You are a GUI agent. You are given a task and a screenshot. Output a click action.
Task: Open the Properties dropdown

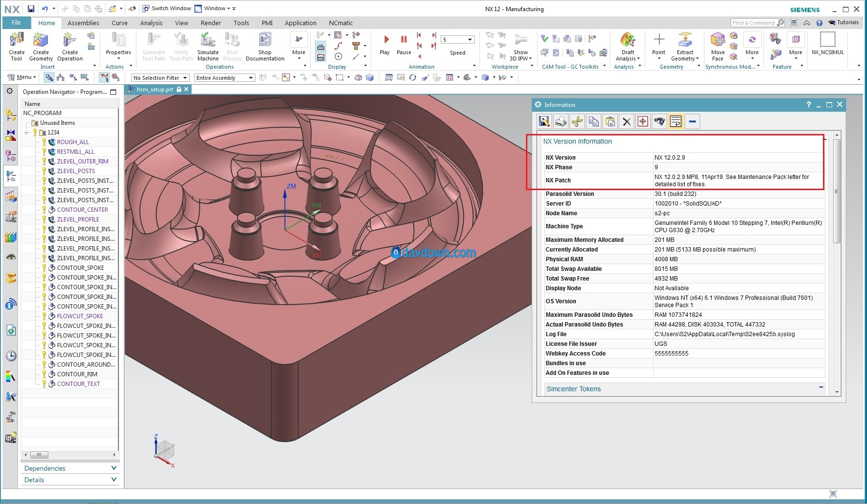pyautogui.click(x=119, y=46)
